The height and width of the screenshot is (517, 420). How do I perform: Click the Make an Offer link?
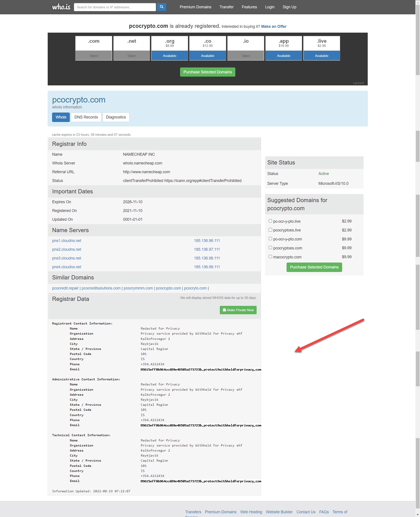tap(274, 26)
